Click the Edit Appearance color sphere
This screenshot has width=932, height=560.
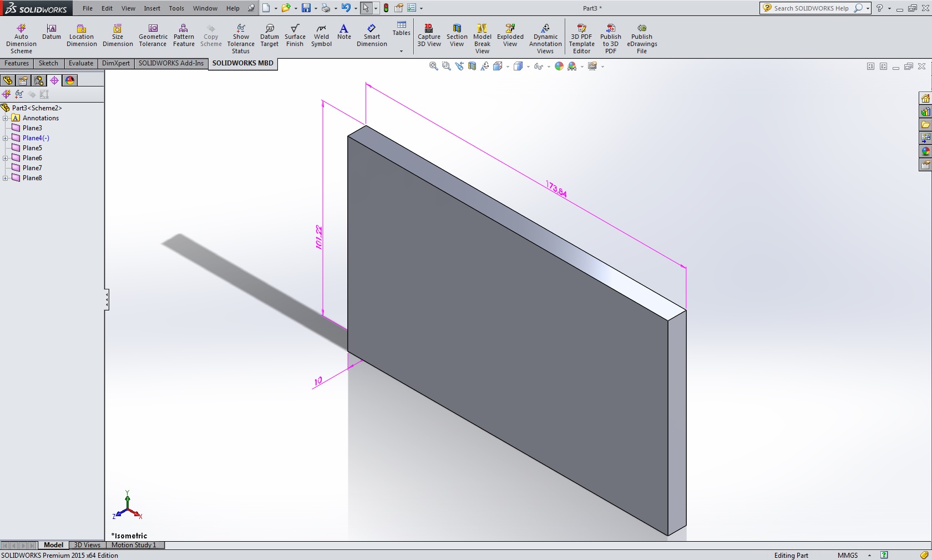pos(559,67)
